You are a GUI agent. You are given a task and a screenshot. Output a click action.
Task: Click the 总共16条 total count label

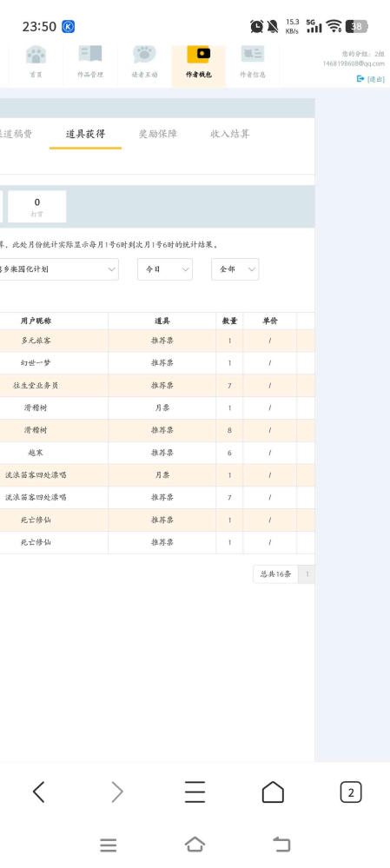point(275,574)
